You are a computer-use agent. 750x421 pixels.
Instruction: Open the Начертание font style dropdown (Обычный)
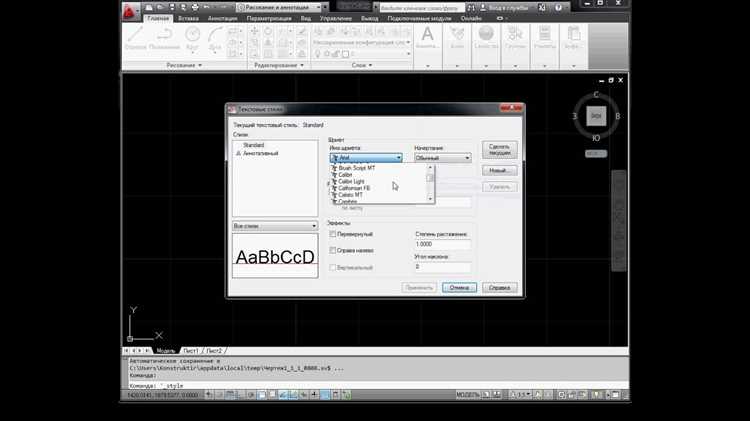442,158
